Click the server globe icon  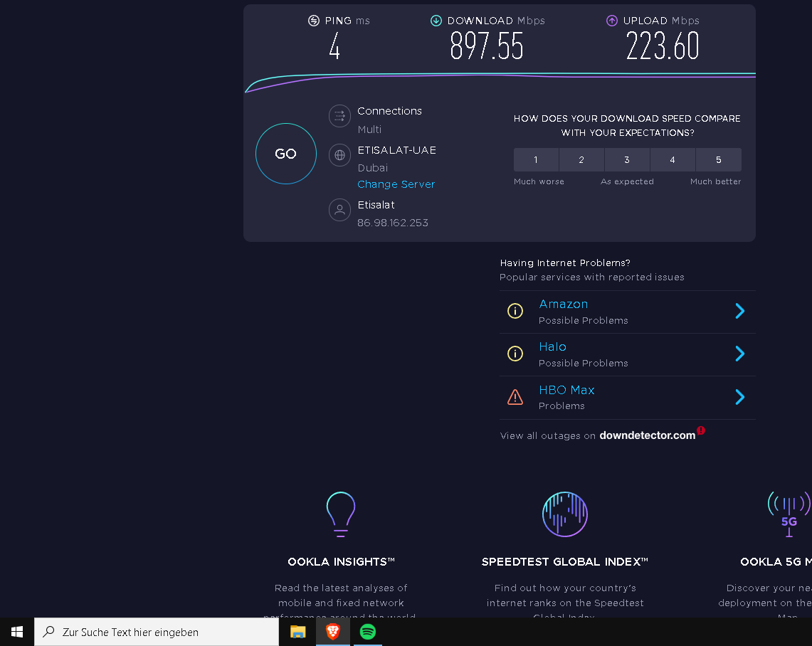coord(339,155)
